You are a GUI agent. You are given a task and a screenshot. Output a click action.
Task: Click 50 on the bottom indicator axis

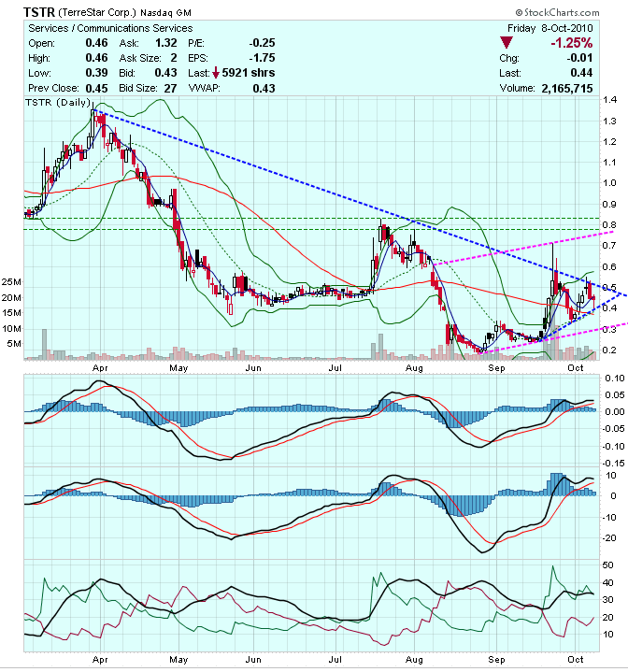(607, 565)
